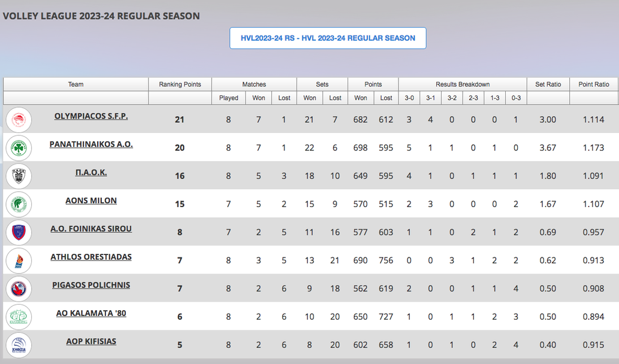Click the Point Ratio column header

click(x=593, y=84)
